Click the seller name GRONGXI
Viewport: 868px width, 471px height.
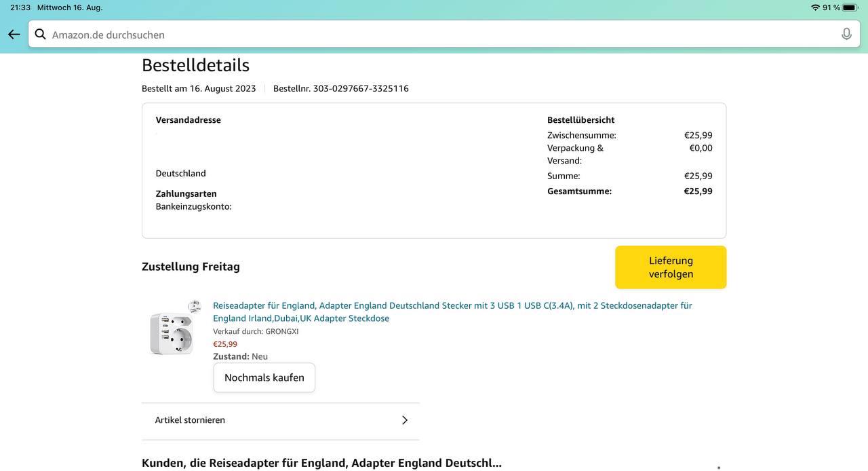281,331
